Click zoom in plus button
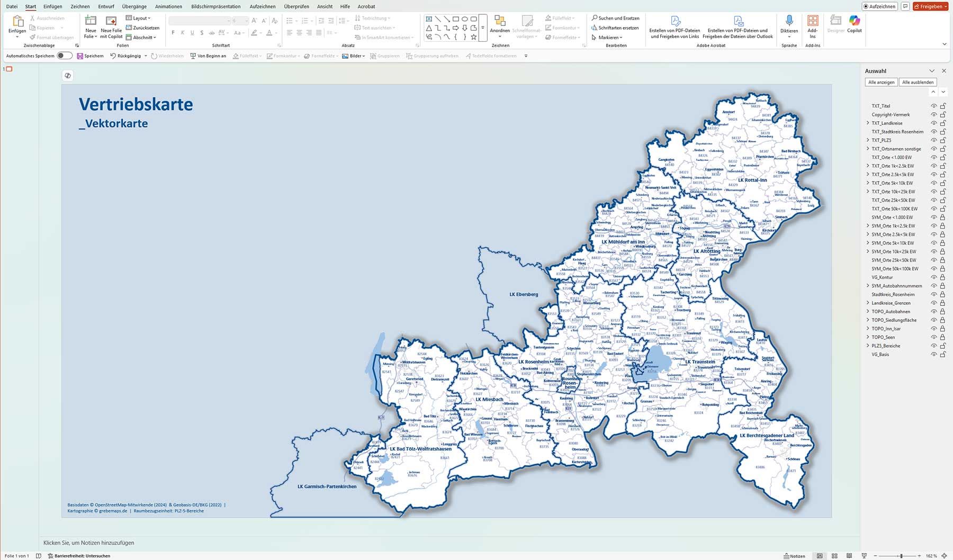The image size is (953, 560). point(919,556)
